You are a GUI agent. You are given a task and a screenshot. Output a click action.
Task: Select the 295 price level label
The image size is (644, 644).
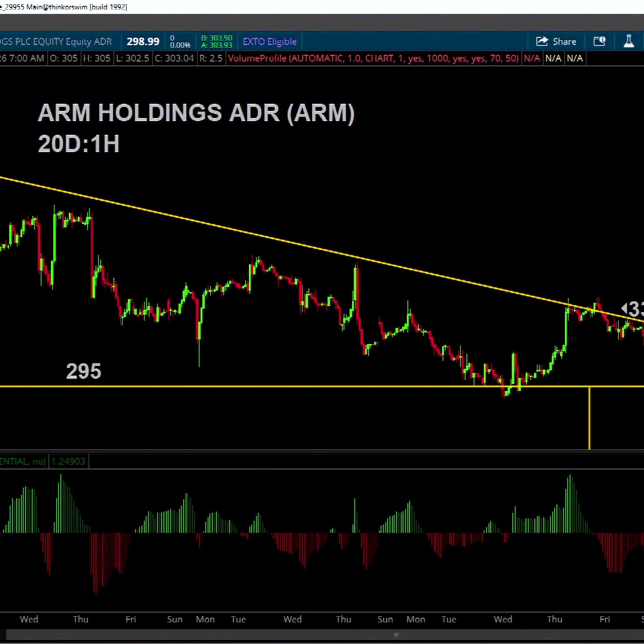coord(84,371)
